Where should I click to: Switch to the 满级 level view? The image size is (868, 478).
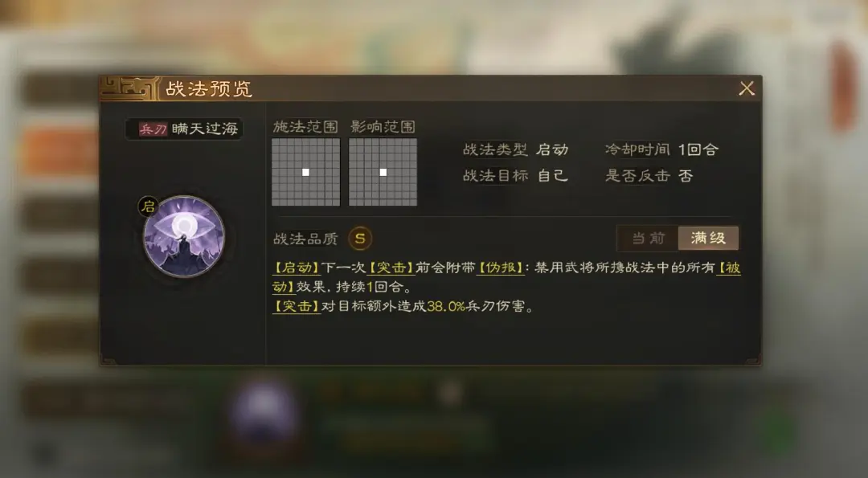click(x=708, y=239)
